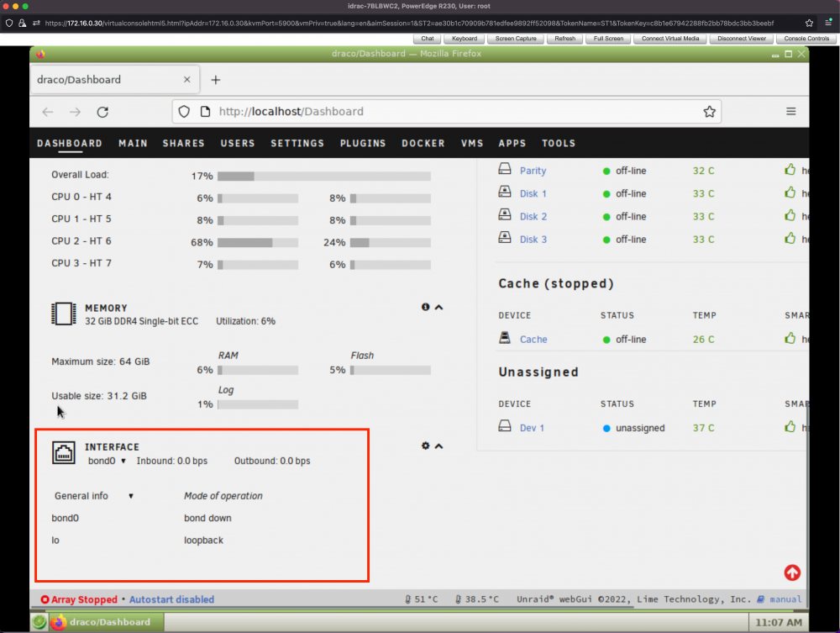
Task: Open the DOCKER menu
Action: point(423,144)
